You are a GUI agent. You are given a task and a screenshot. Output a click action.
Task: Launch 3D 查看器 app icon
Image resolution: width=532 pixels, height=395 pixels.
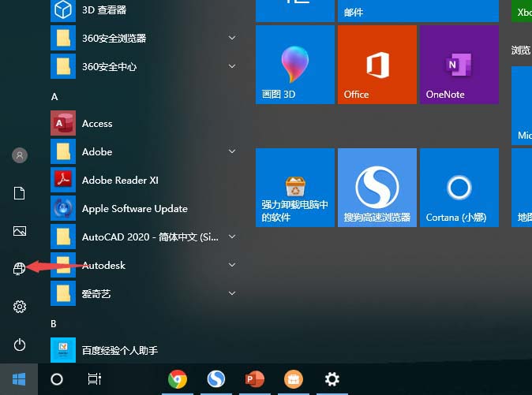point(63,9)
